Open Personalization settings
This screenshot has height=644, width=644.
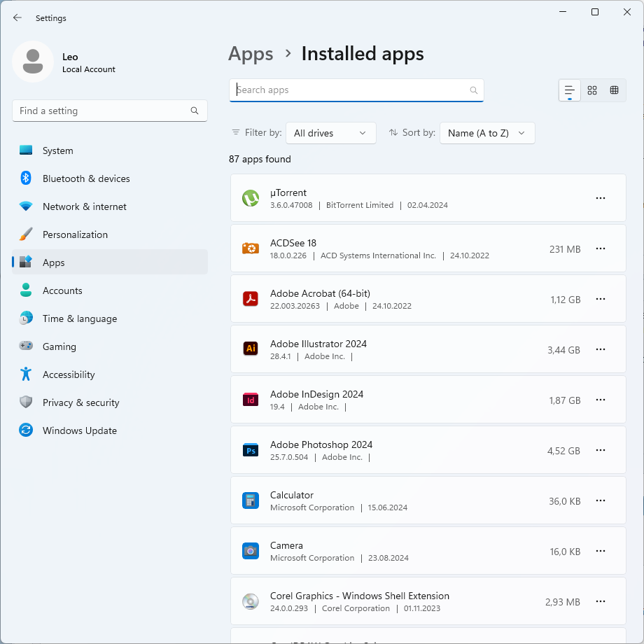110,234
